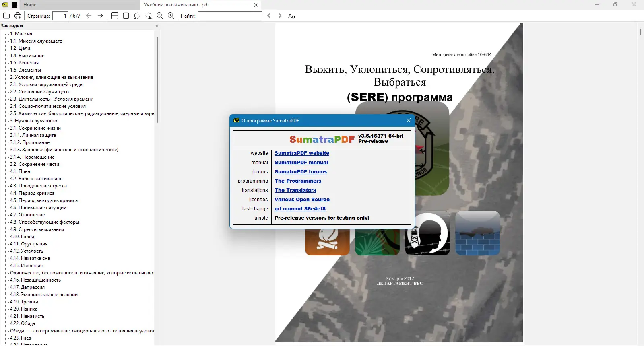Close the Учебник по выживанию tab
This screenshot has width=644, height=346.
tap(256, 5)
